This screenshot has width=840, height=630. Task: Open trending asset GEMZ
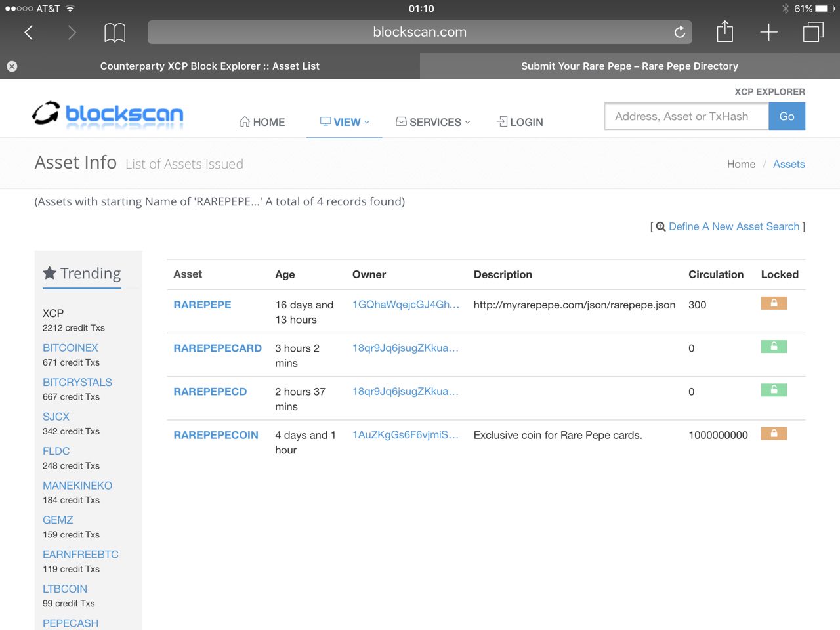click(x=58, y=520)
